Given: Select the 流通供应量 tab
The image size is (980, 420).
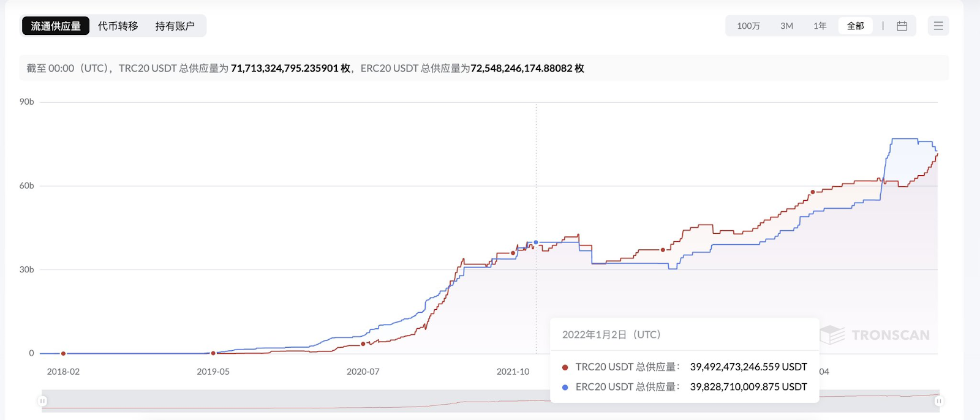Looking at the screenshot, I should pos(56,26).
